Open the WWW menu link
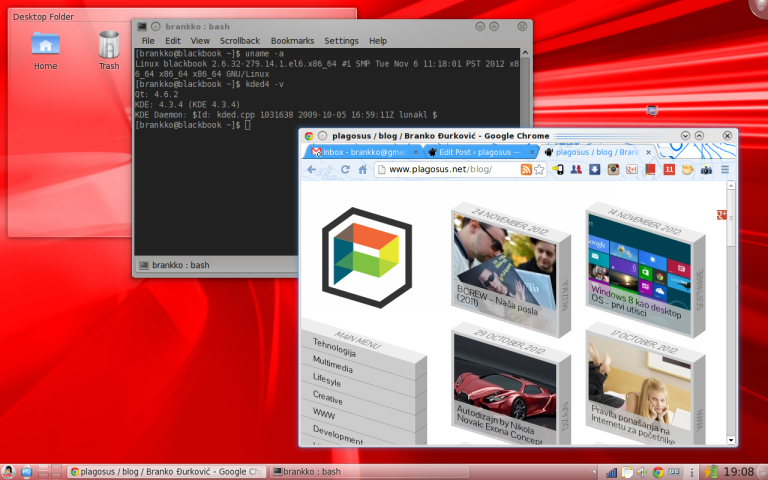 coord(324,413)
